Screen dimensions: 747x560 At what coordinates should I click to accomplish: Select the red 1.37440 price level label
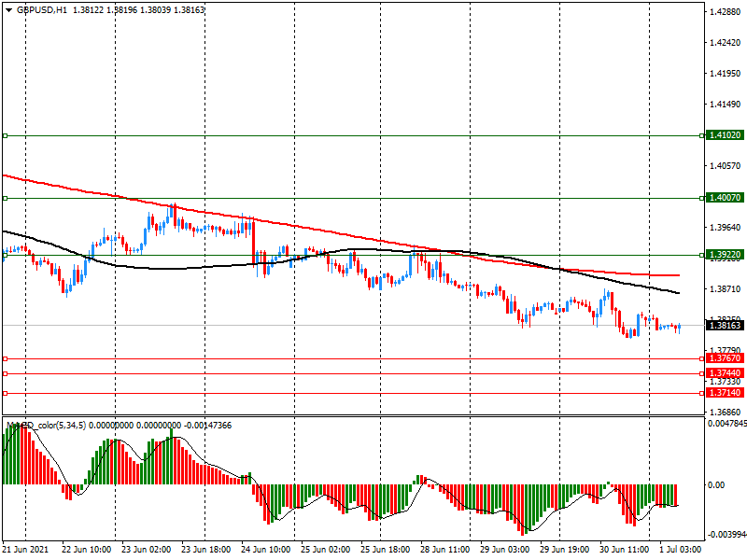(725, 373)
